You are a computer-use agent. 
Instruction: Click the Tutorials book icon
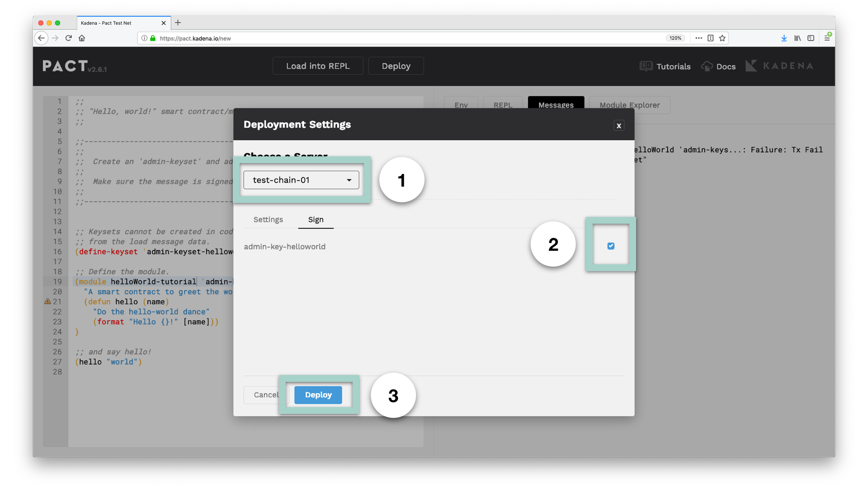pos(646,66)
